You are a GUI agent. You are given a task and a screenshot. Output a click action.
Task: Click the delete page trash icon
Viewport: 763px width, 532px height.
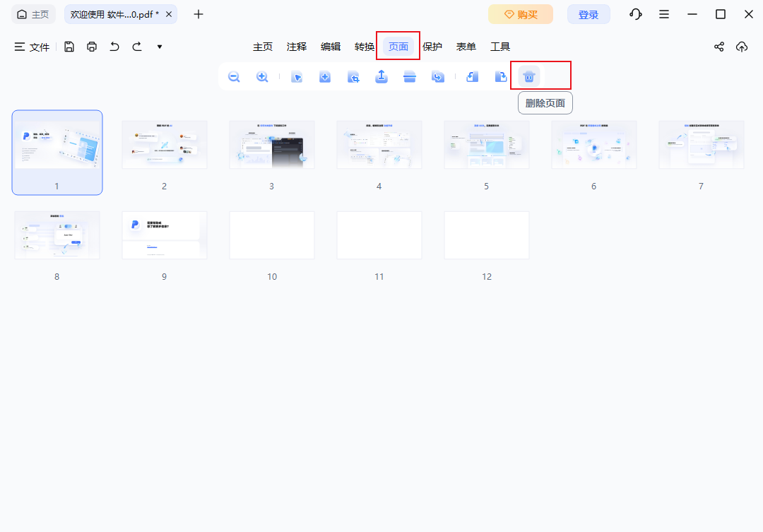(529, 77)
